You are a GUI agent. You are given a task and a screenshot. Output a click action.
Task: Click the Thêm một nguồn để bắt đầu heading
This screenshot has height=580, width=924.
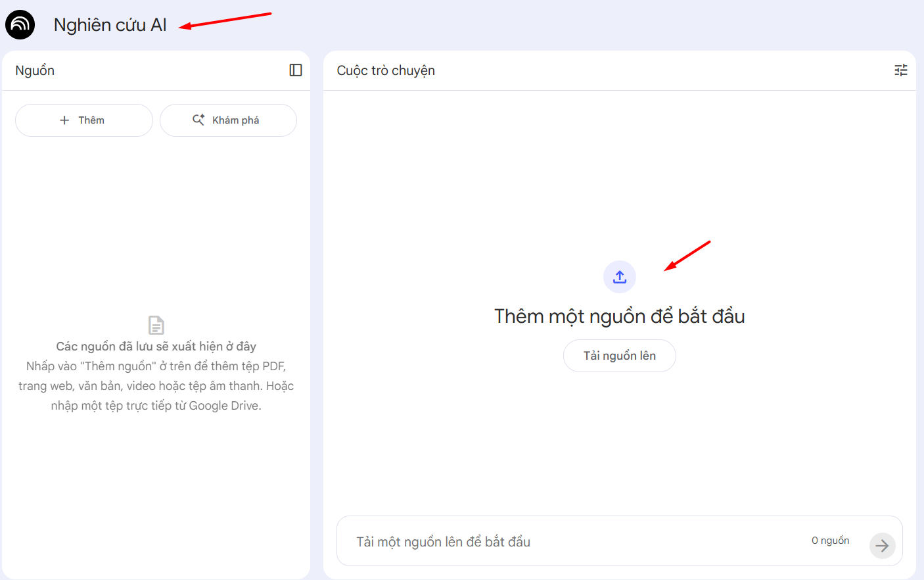pyautogui.click(x=619, y=316)
